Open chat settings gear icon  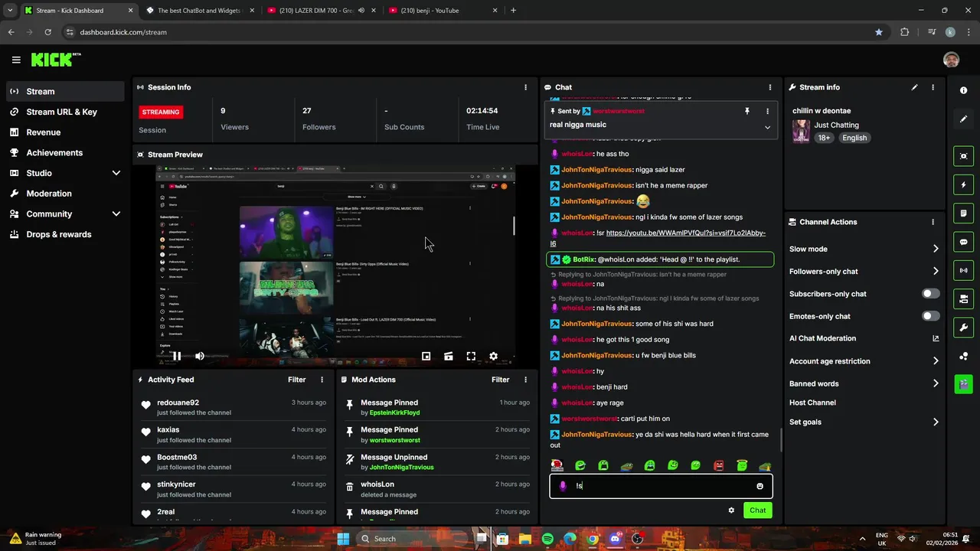tap(731, 510)
